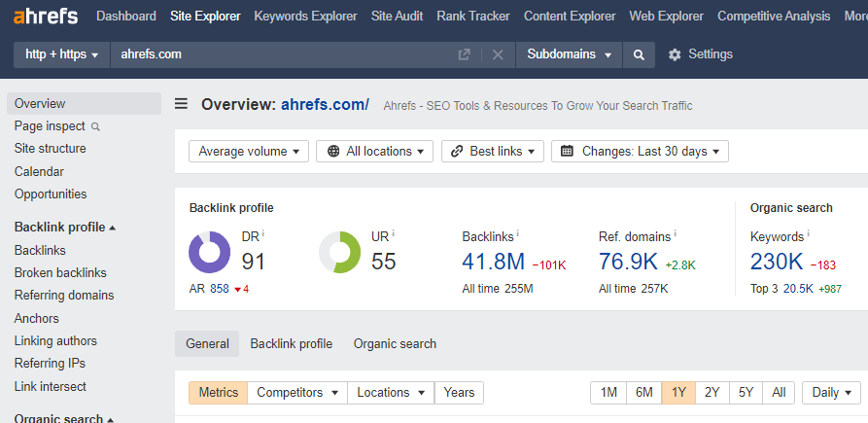The height and width of the screenshot is (423, 868).
Task: Open the Subdomains mode dropdown
Action: [x=569, y=54]
